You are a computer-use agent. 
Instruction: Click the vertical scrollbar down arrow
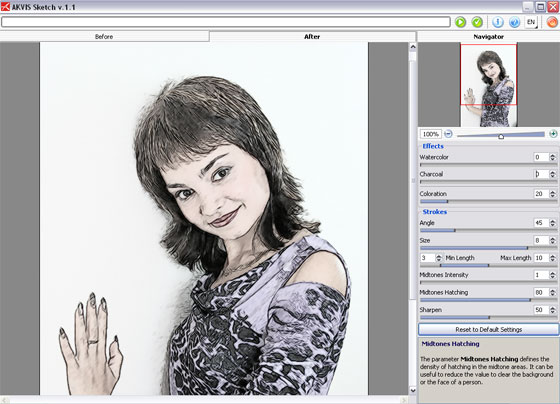pos(413,390)
